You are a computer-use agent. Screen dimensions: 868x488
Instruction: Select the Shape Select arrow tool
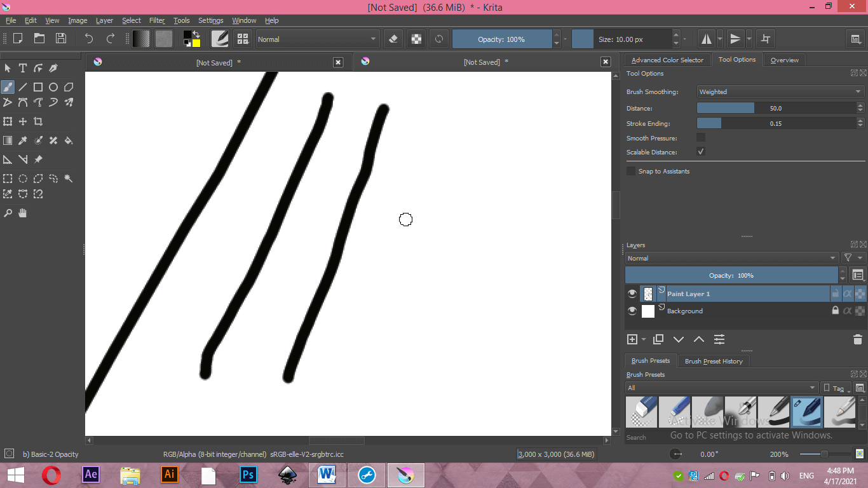click(8, 68)
